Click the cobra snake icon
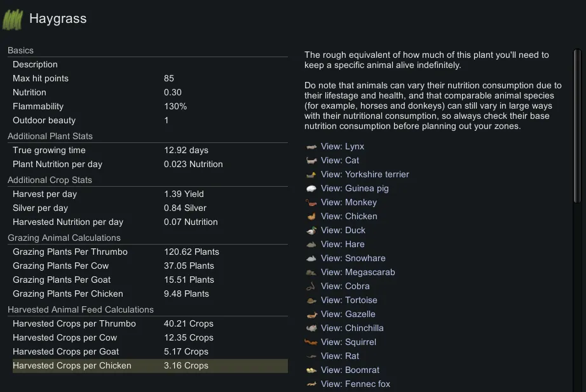This screenshot has height=392, width=586. click(311, 287)
